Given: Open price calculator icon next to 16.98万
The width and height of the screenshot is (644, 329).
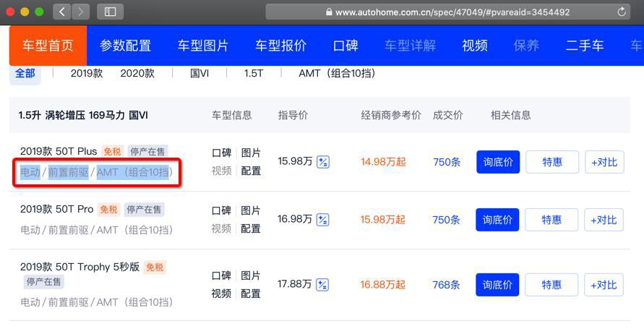Looking at the screenshot, I should 322,220.
